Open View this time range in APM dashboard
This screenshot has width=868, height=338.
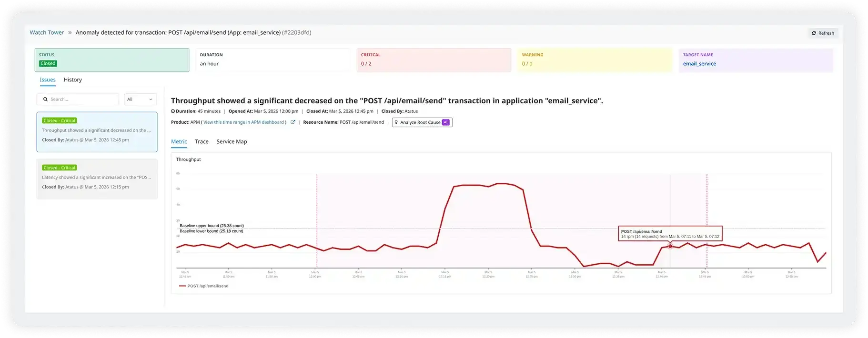coord(243,122)
